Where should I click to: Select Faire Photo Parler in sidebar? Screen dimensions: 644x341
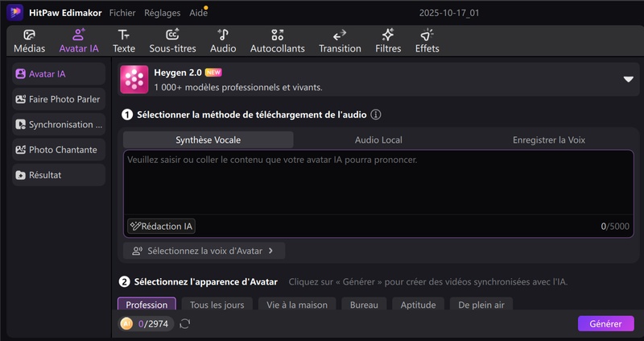(x=59, y=99)
